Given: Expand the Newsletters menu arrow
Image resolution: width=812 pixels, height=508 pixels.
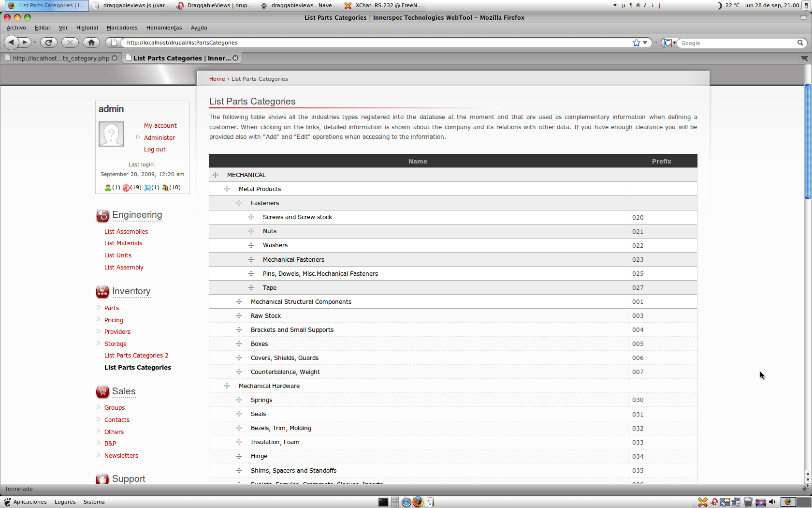Looking at the screenshot, I should click(x=99, y=455).
